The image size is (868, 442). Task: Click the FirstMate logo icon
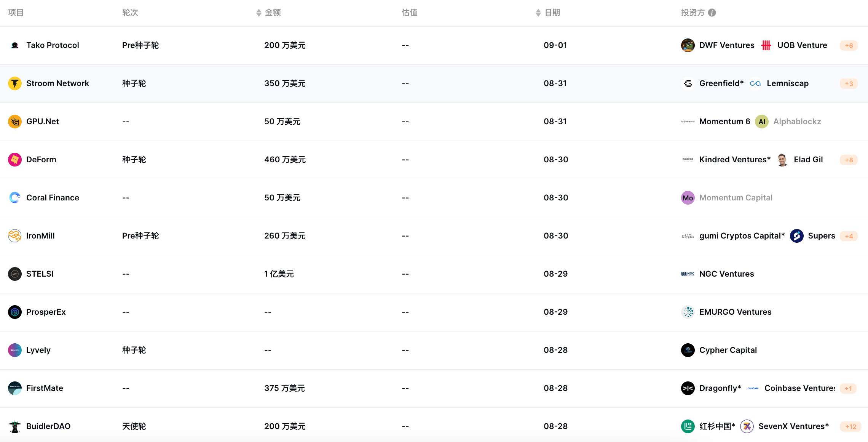coord(15,388)
